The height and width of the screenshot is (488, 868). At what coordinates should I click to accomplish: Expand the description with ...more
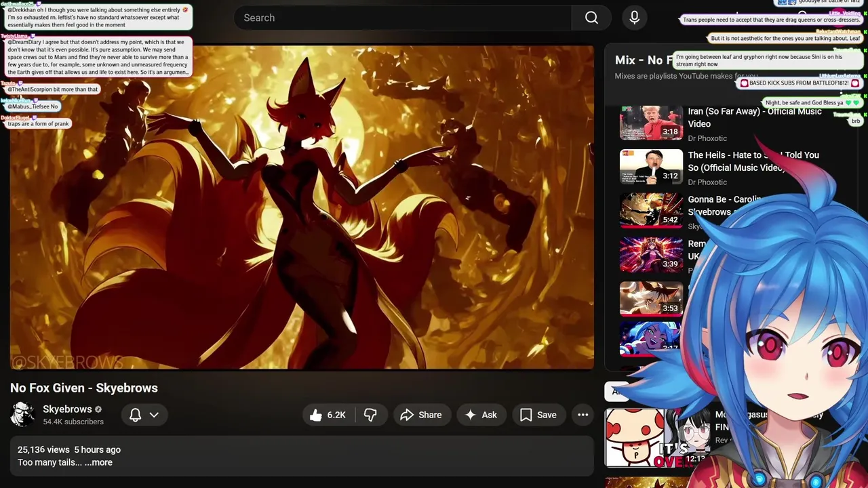point(98,462)
